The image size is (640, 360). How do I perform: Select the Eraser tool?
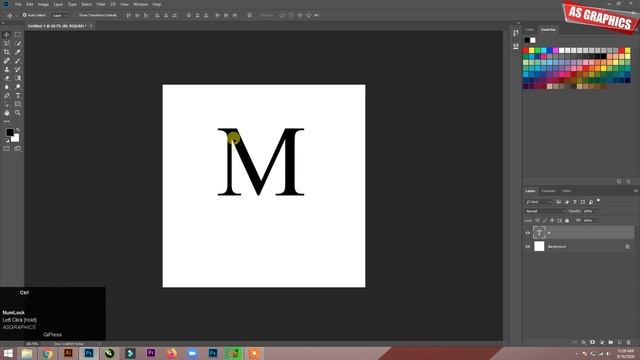click(7, 78)
